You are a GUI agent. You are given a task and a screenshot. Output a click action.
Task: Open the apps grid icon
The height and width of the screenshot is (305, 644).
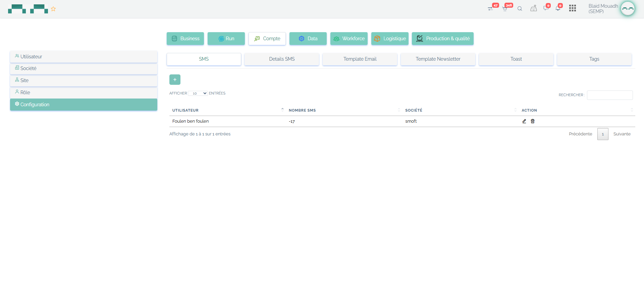(573, 8)
